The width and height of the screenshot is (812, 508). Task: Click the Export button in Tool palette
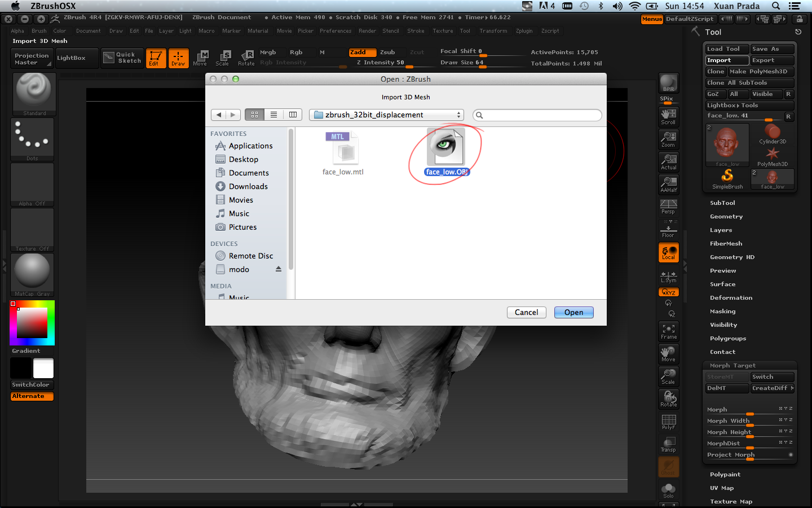coord(773,60)
